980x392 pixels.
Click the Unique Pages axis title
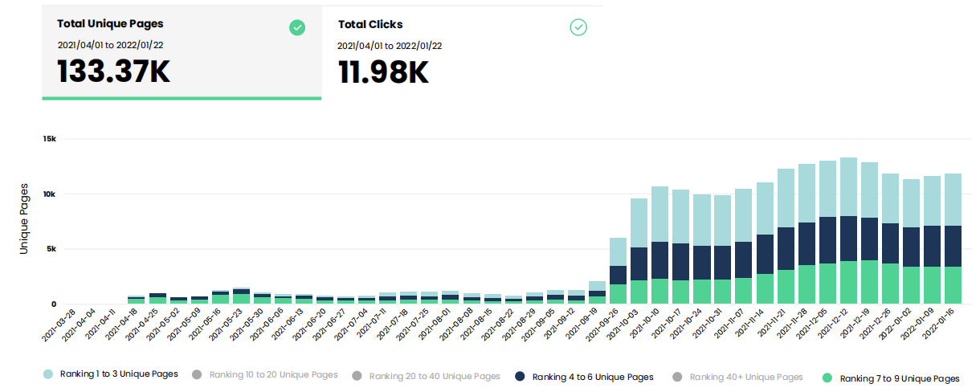click(24, 220)
